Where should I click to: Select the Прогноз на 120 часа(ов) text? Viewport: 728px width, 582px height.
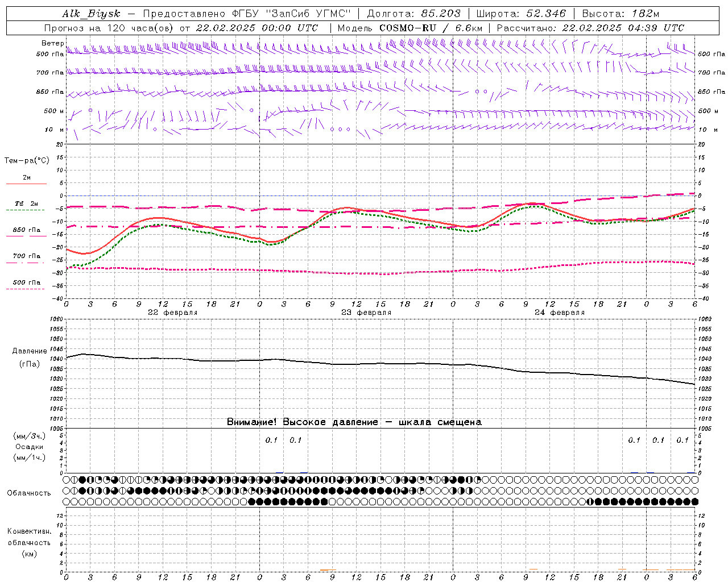(109, 28)
